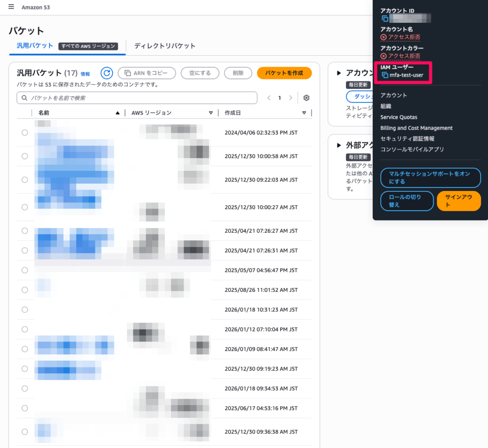Open table preferences gear icon
The width and height of the screenshot is (488, 448).
coord(306,98)
